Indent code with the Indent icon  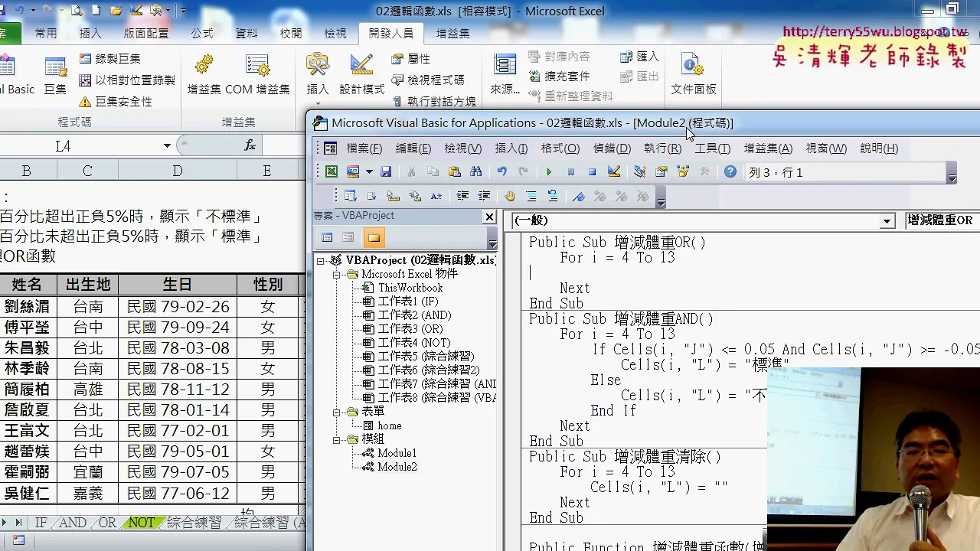(x=462, y=197)
